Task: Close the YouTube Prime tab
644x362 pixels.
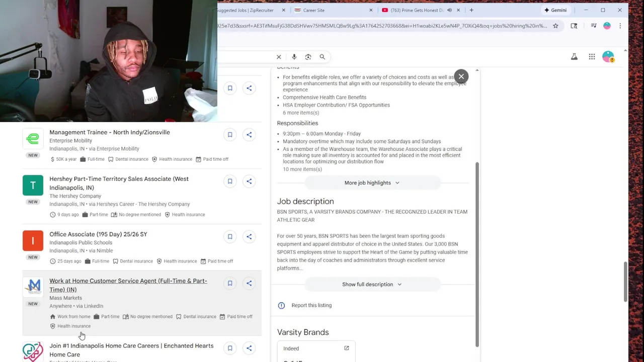Action: (458, 10)
